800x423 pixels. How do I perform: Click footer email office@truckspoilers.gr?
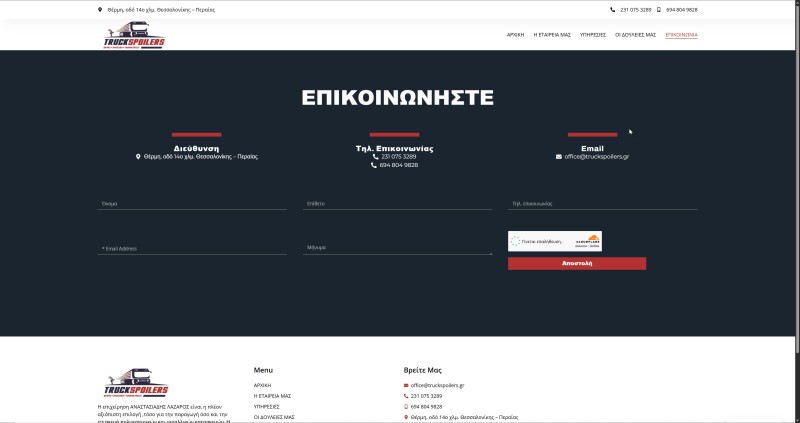tap(437, 385)
